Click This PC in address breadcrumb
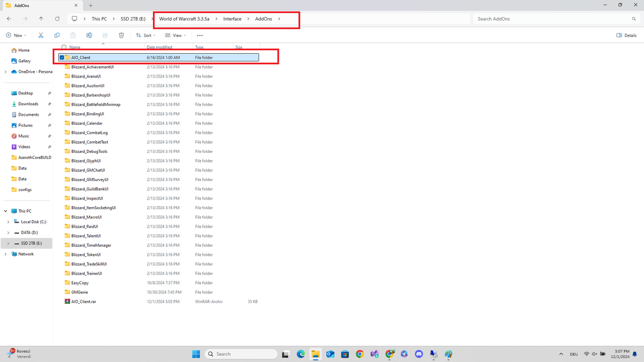This screenshot has width=644, height=362. [99, 19]
